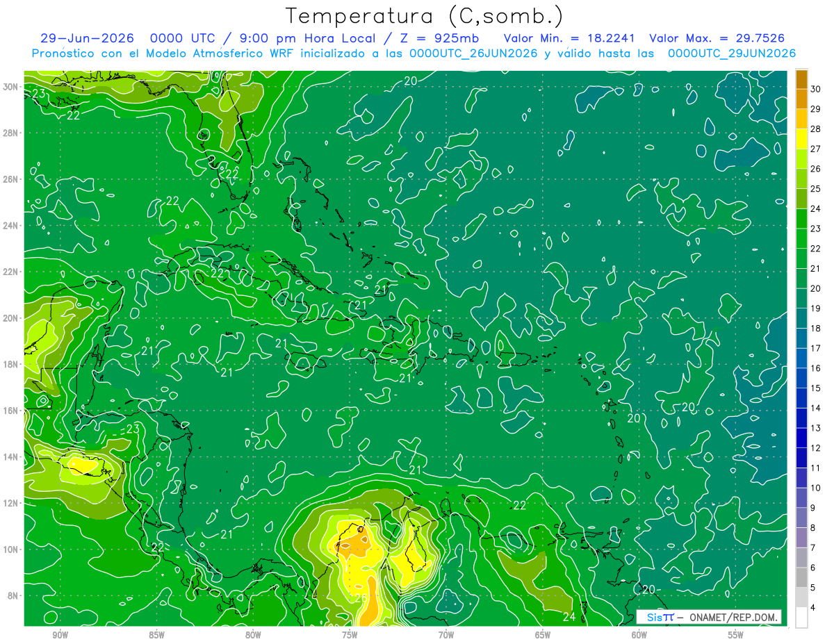Image resolution: width=834 pixels, height=644 pixels.
Task: Click the '65W' longitude label
Action: pyautogui.click(x=543, y=636)
